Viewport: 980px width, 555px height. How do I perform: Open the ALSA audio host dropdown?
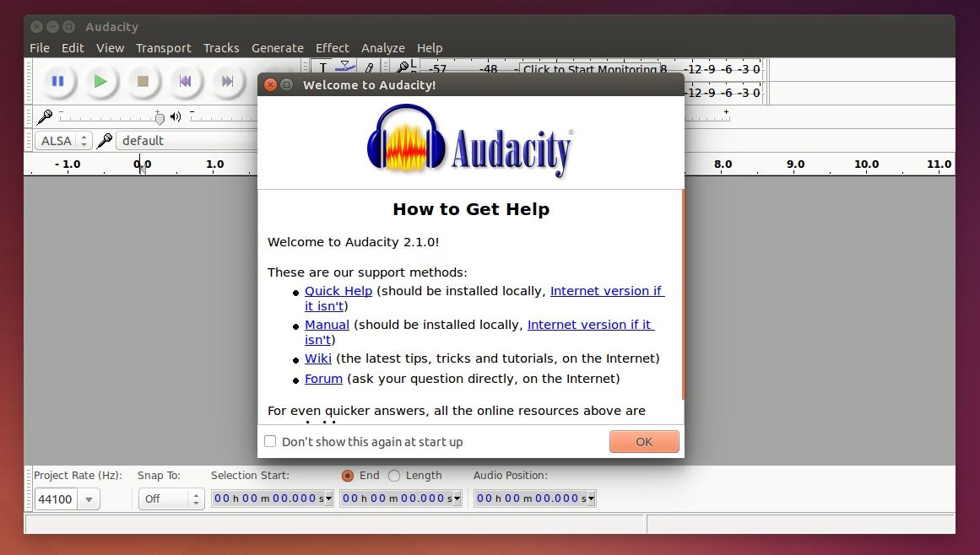[63, 141]
